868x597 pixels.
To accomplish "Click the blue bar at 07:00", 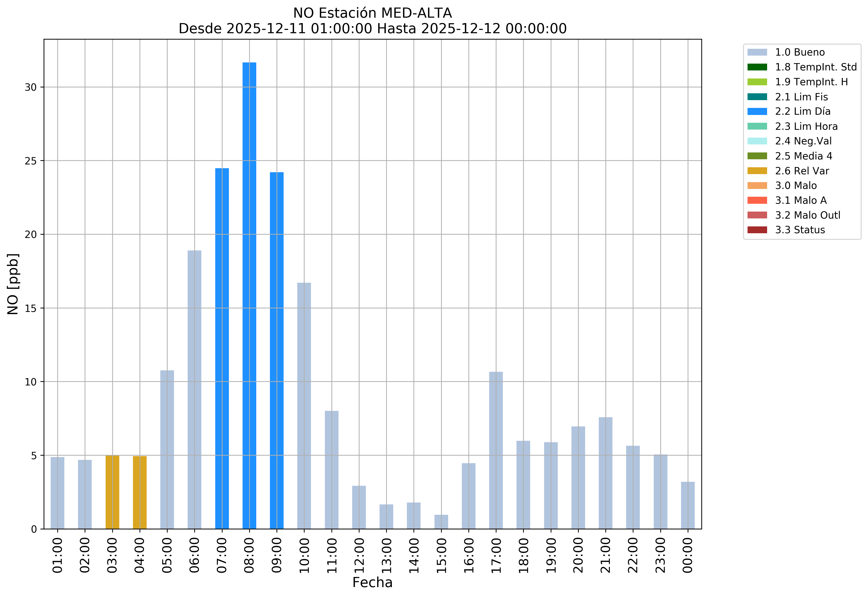I will coord(222,348).
